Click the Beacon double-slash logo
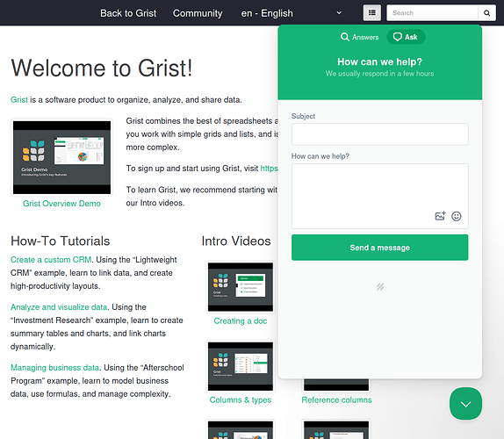 (x=380, y=287)
